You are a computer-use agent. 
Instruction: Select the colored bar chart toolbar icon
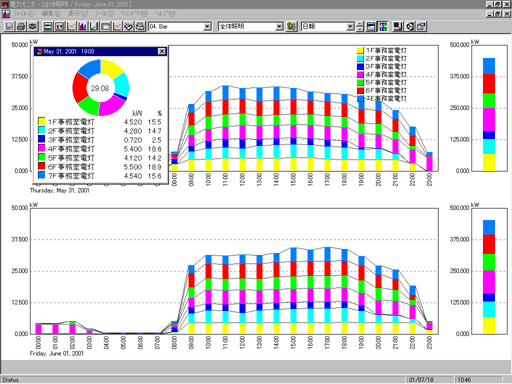click(x=83, y=26)
